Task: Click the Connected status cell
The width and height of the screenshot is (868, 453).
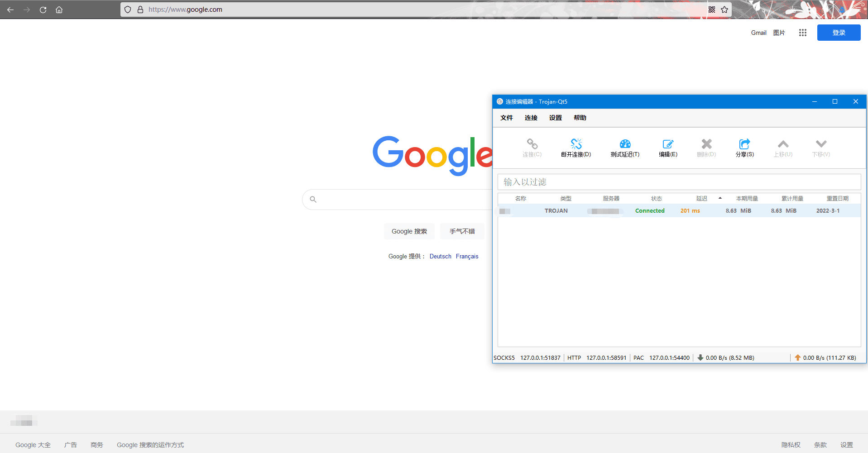Action: 650,211
